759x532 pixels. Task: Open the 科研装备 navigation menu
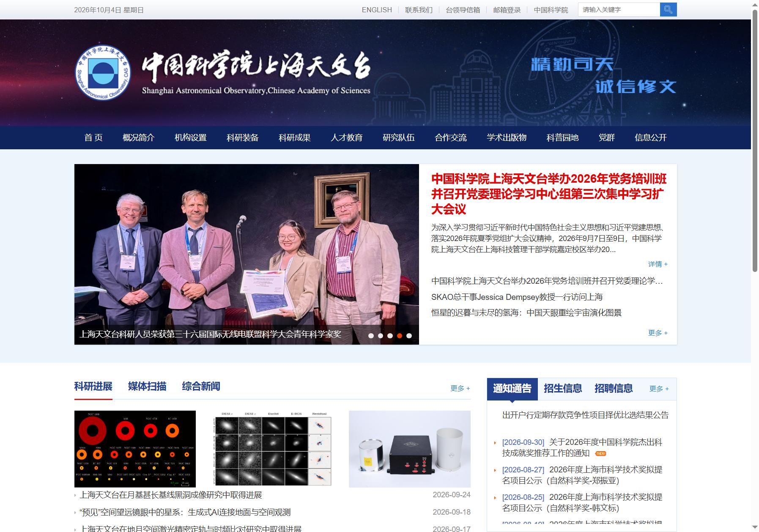click(243, 137)
